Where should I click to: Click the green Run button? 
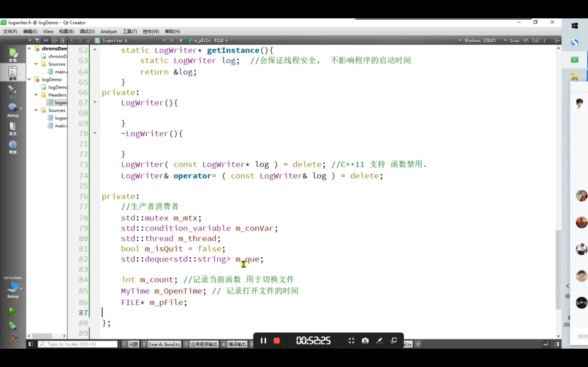tap(12, 311)
